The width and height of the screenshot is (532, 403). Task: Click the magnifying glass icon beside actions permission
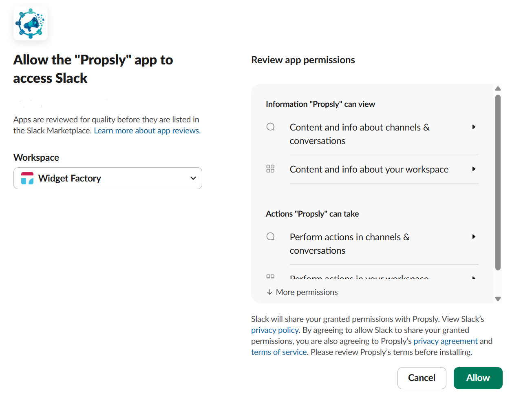pyautogui.click(x=270, y=237)
